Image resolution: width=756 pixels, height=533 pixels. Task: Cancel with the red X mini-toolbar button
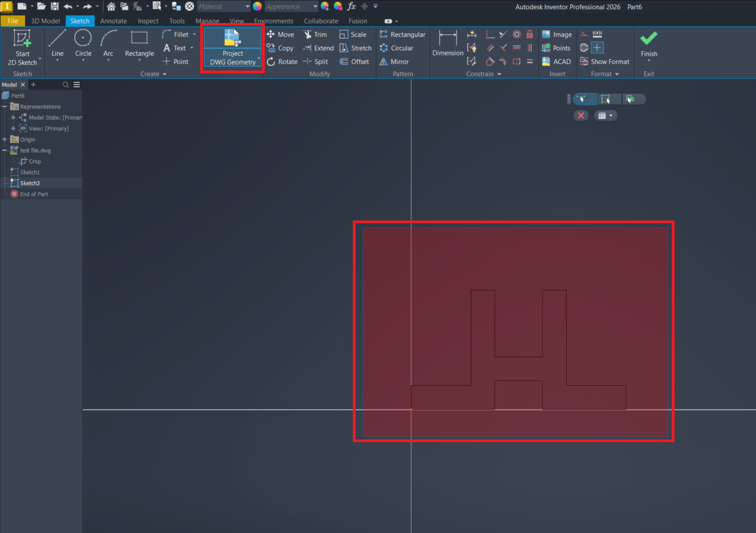point(581,115)
